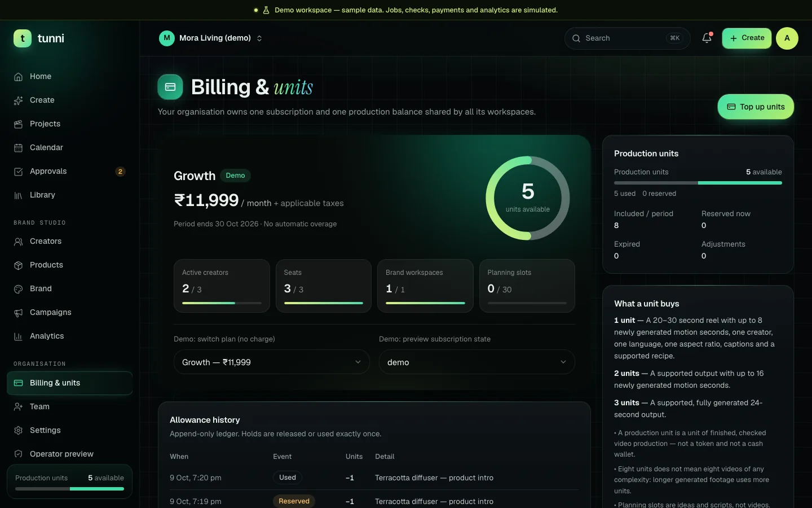Click the Campaigns megaphone icon
The image size is (812, 508).
pos(18,313)
